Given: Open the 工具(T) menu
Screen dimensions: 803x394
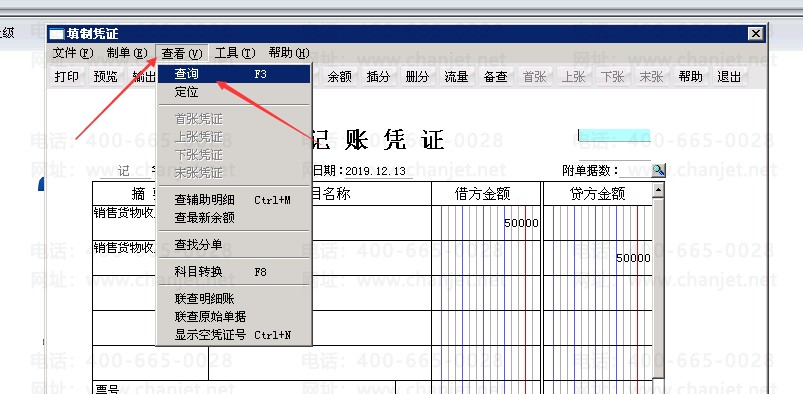Looking at the screenshot, I should point(235,53).
